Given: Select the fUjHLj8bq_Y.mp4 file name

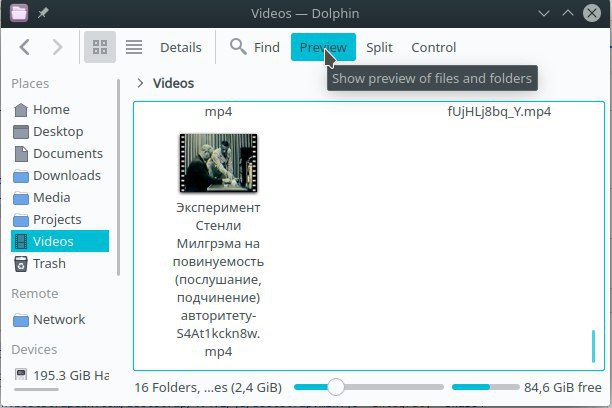Looking at the screenshot, I should pyautogui.click(x=499, y=112).
